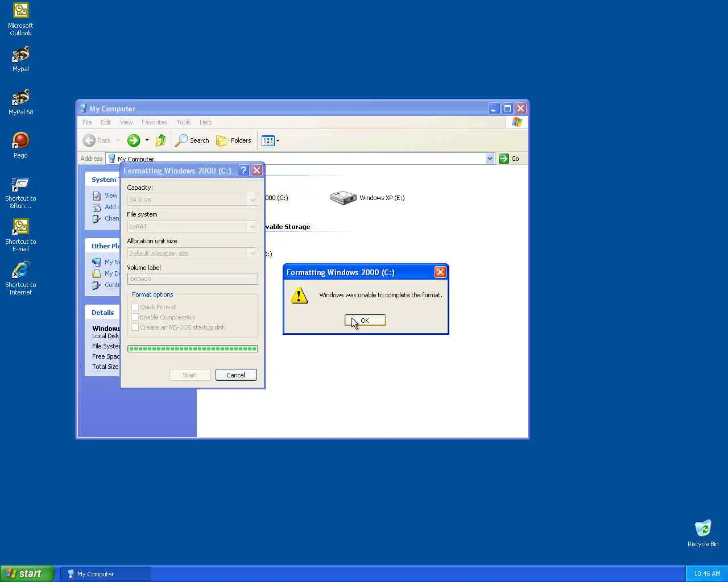Click the Volume label input field
The height and width of the screenshot is (582, 728).
pos(193,279)
